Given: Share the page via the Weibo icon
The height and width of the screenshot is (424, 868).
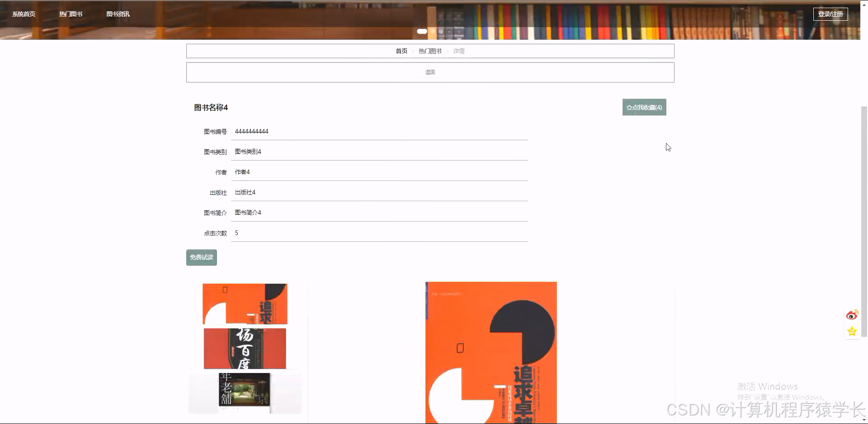Looking at the screenshot, I should 852,315.
